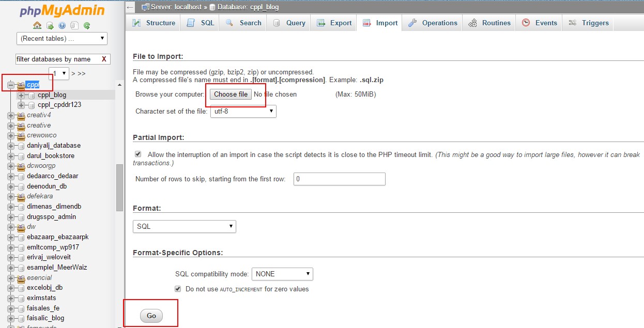Select faisalic_blog database in tree
This screenshot has width=644, height=328.
tap(45, 318)
